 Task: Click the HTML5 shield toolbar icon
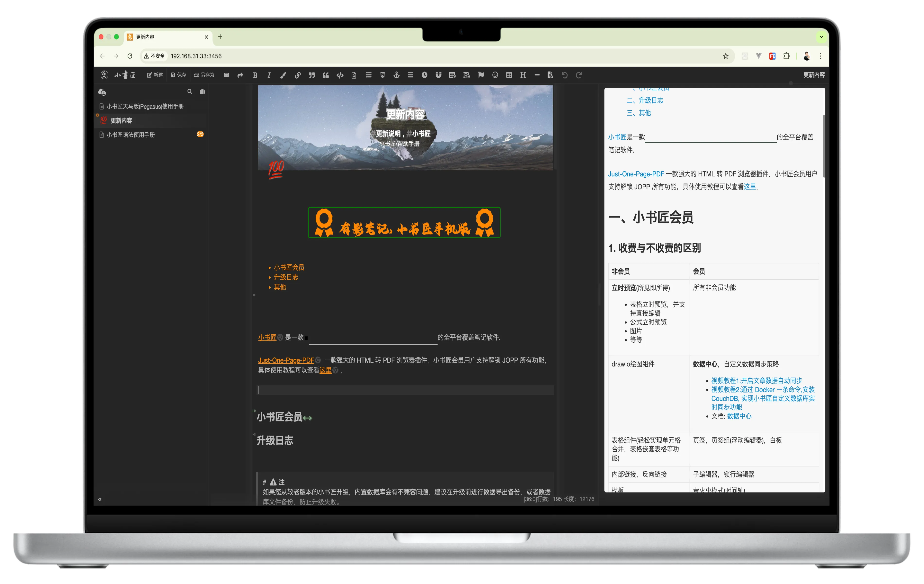point(382,75)
